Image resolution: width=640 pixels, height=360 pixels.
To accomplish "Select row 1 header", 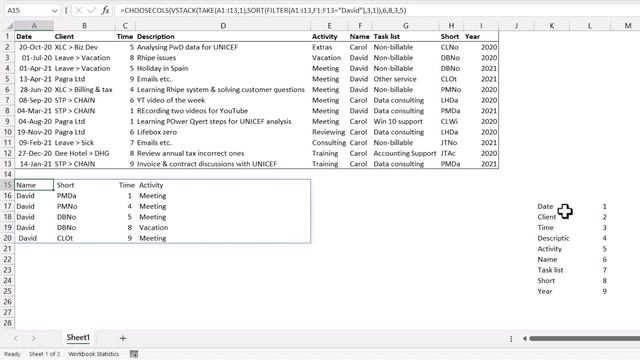I will click(x=7, y=36).
